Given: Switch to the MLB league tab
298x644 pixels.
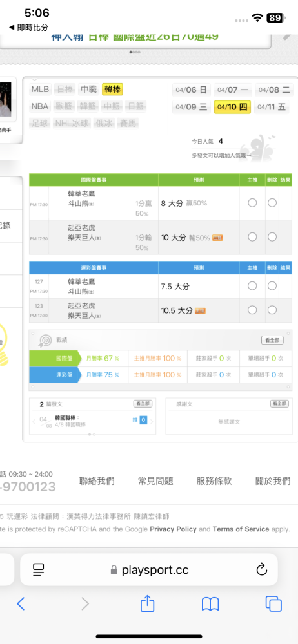Looking at the screenshot, I should tap(41, 89).
